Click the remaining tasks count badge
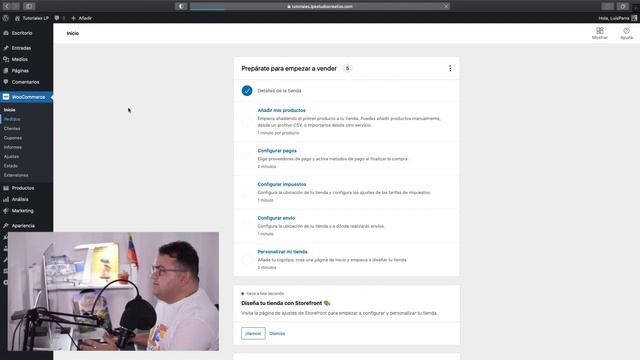This screenshot has height=360, width=640. click(347, 69)
